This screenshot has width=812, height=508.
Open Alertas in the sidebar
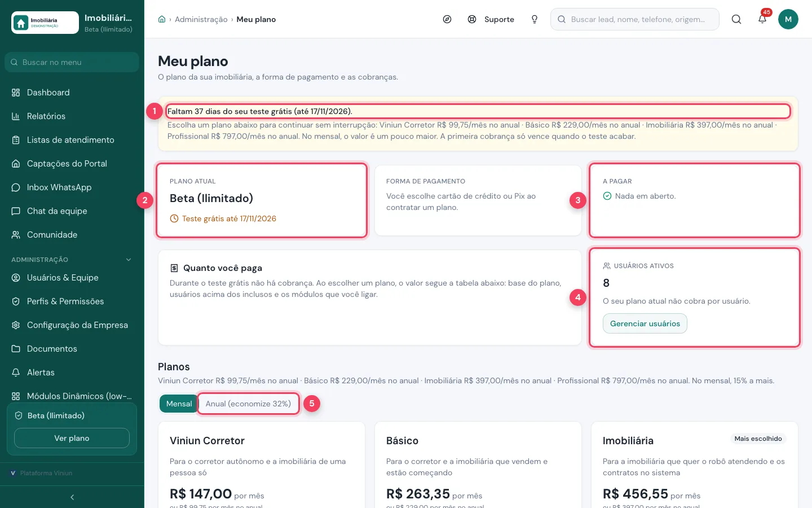(72, 373)
